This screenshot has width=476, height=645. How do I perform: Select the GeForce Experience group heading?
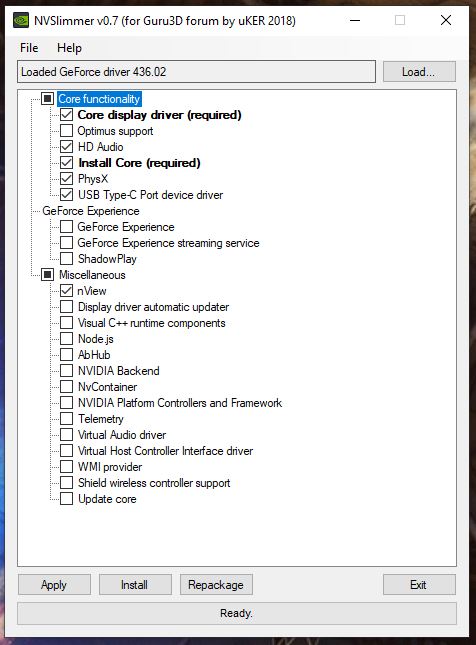[x=91, y=211]
